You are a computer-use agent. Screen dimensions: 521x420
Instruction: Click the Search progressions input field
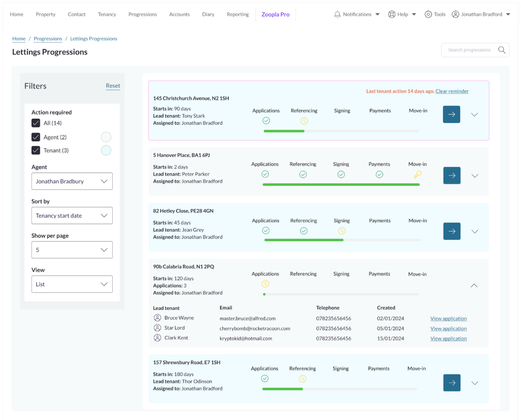(x=469, y=50)
